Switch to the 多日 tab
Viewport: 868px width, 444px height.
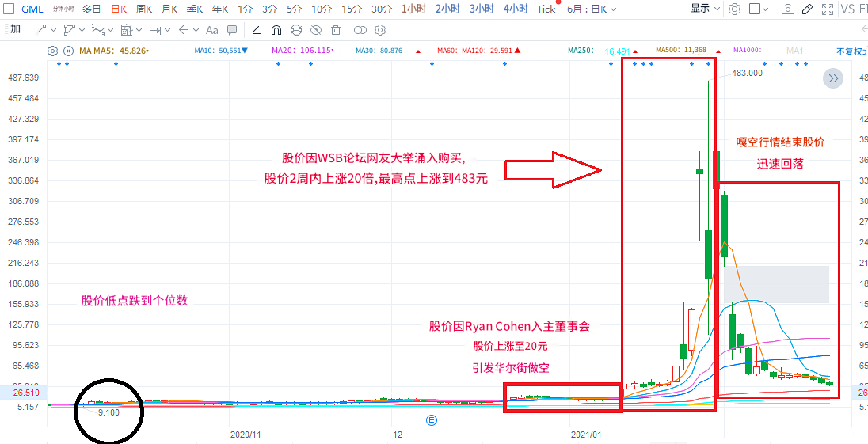tap(91, 9)
